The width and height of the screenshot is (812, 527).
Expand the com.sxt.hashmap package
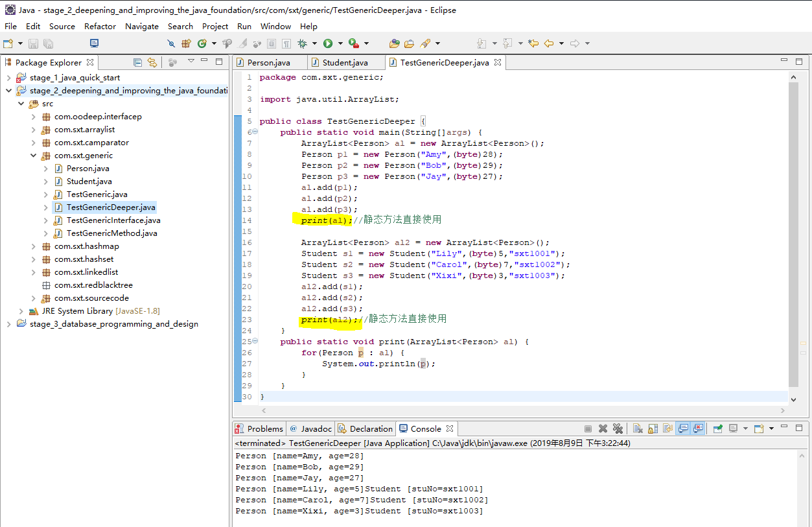33,246
